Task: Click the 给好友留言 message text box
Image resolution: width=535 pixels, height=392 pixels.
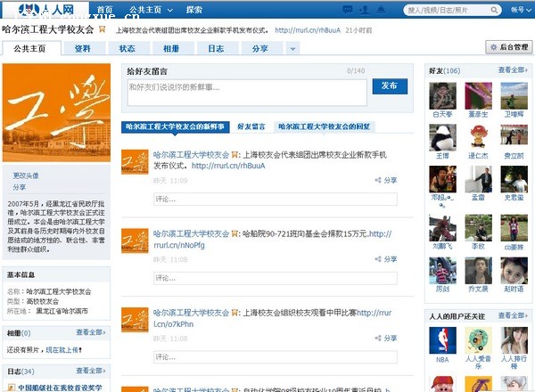Action: coord(245,92)
